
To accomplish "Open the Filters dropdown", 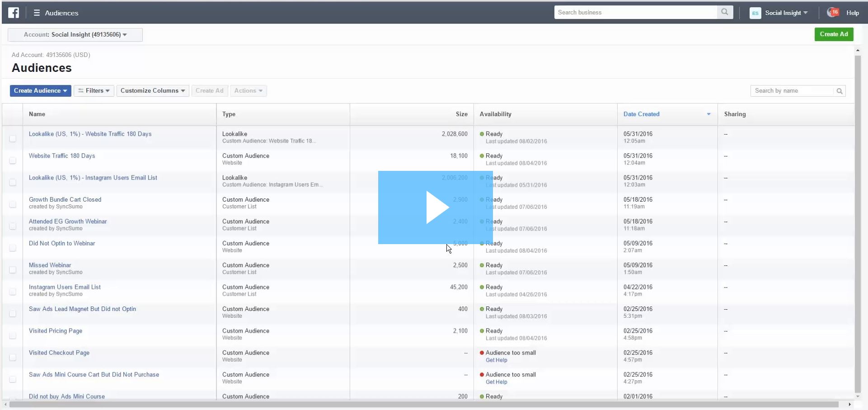I will click(94, 91).
